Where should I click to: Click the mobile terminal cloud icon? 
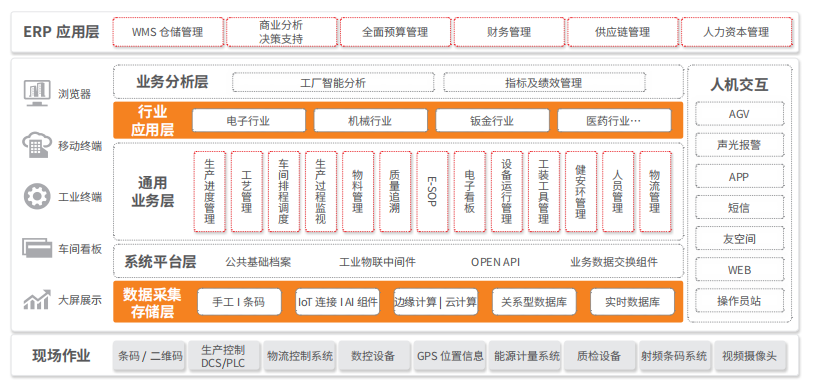37,146
